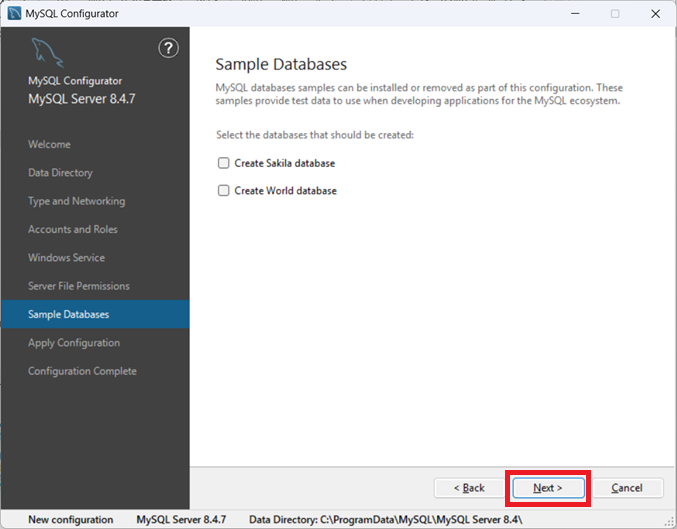Viewport: 677px width, 529px height.
Task: Go to Configuration Complete step
Action: (82, 371)
